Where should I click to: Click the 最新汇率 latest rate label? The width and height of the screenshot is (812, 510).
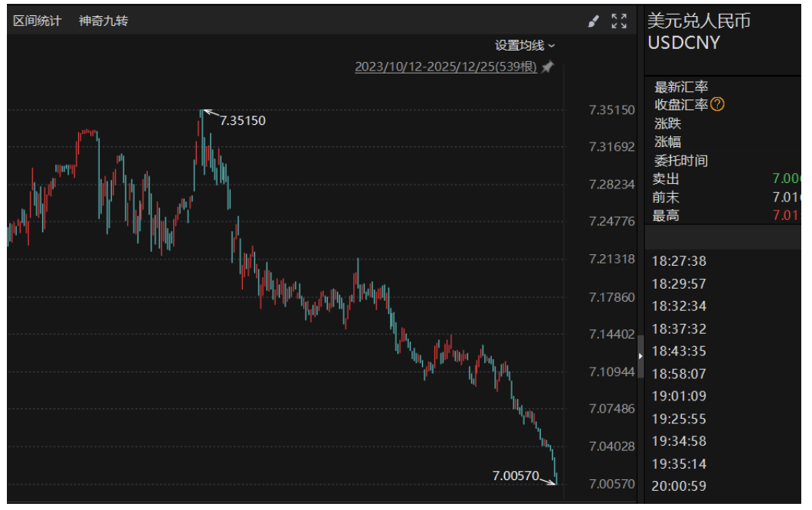click(x=681, y=87)
